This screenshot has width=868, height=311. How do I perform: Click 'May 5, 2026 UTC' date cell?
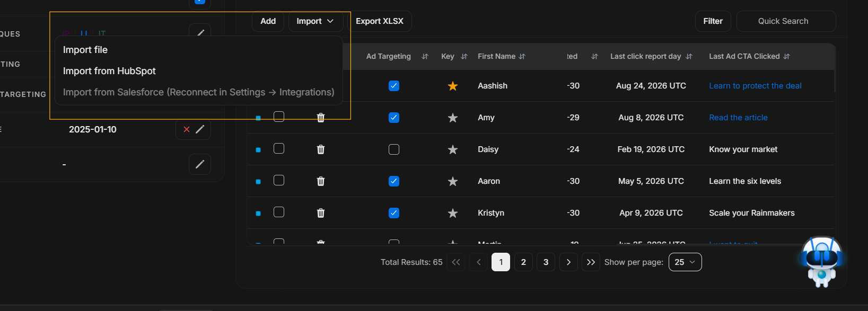(x=651, y=181)
